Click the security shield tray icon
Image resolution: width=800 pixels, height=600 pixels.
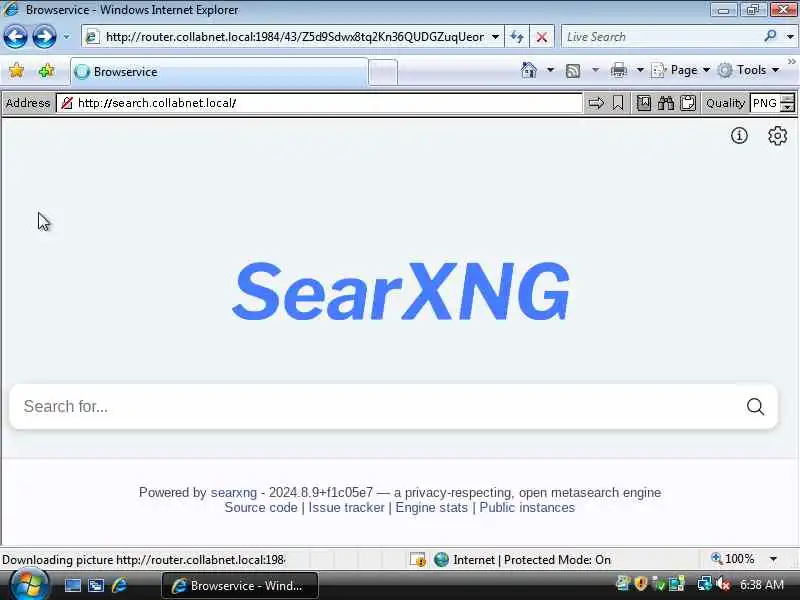[x=640, y=583]
